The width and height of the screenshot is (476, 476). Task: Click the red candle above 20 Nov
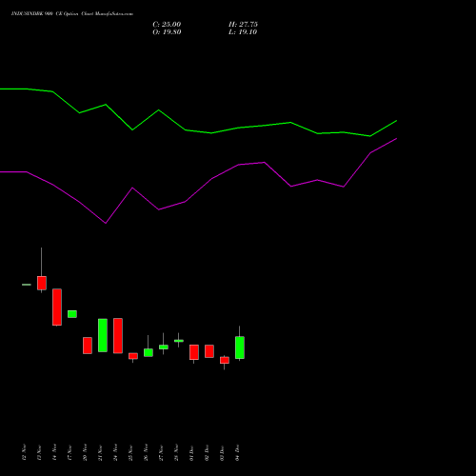point(88,346)
